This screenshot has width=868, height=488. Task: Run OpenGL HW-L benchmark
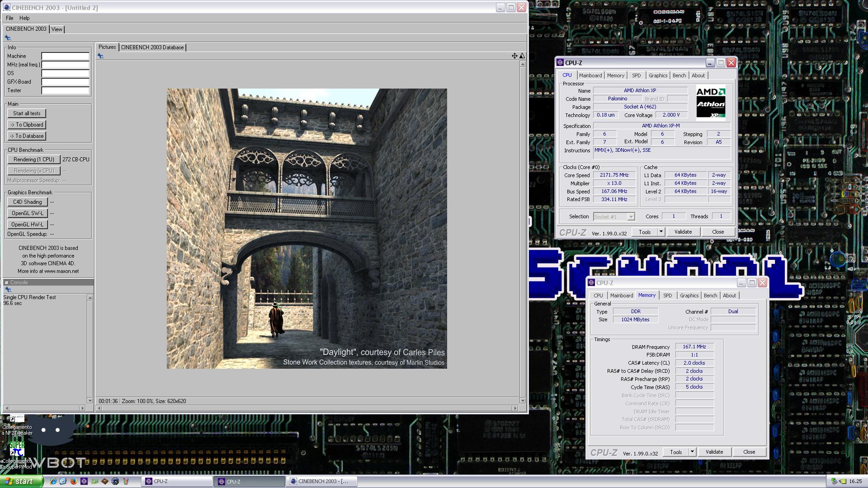pyautogui.click(x=28, y=225)
